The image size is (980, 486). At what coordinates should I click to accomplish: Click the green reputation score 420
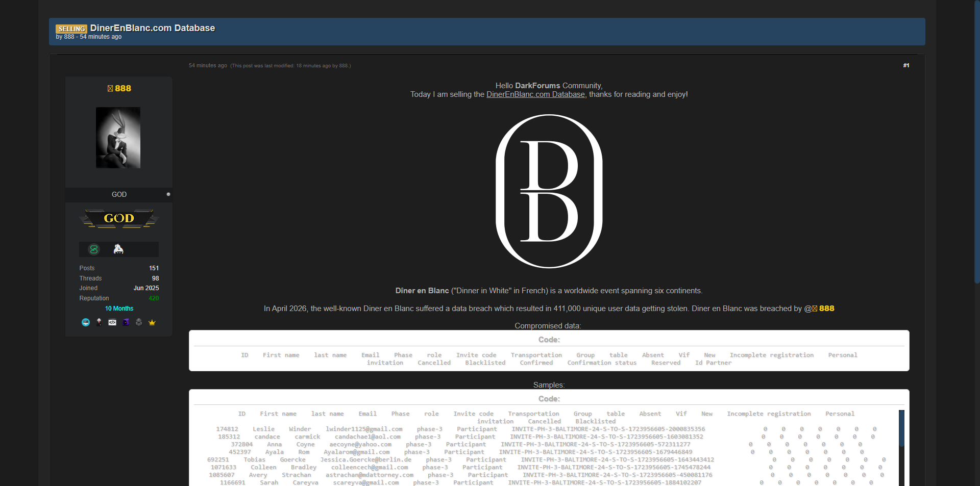tap(154, 298)
